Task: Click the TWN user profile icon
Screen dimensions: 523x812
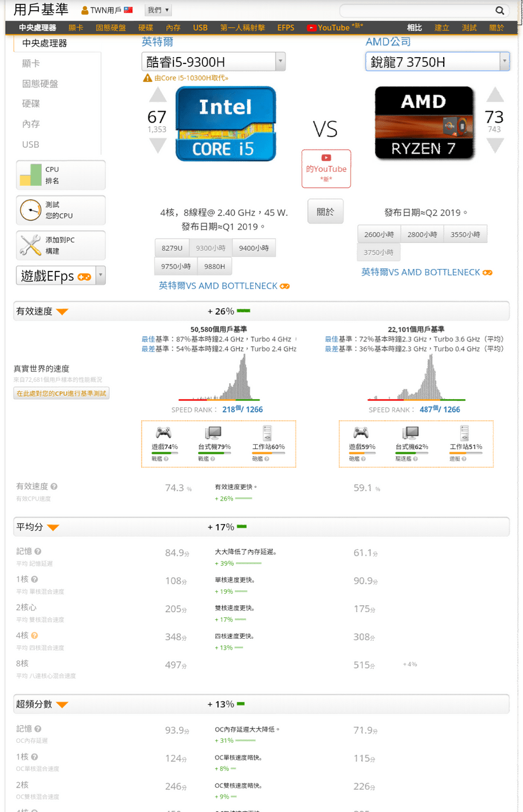Action: coord(85,11)
